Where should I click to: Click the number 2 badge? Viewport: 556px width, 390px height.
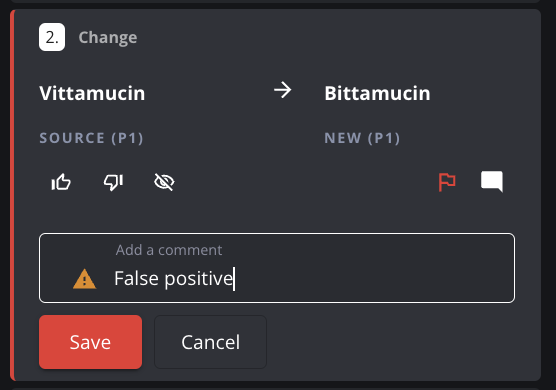point(52,37)
